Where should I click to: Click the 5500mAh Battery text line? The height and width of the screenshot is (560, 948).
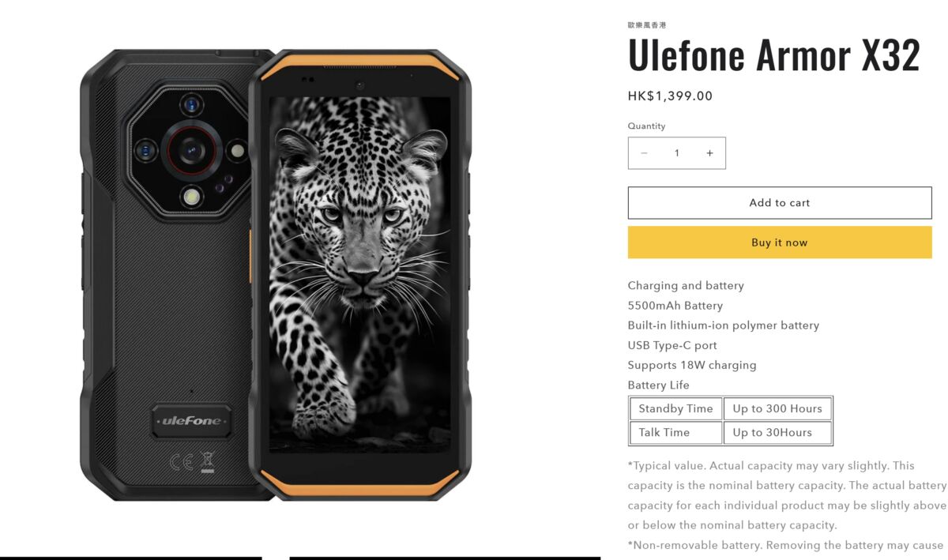pyautogui.click(x=675, y=306)
